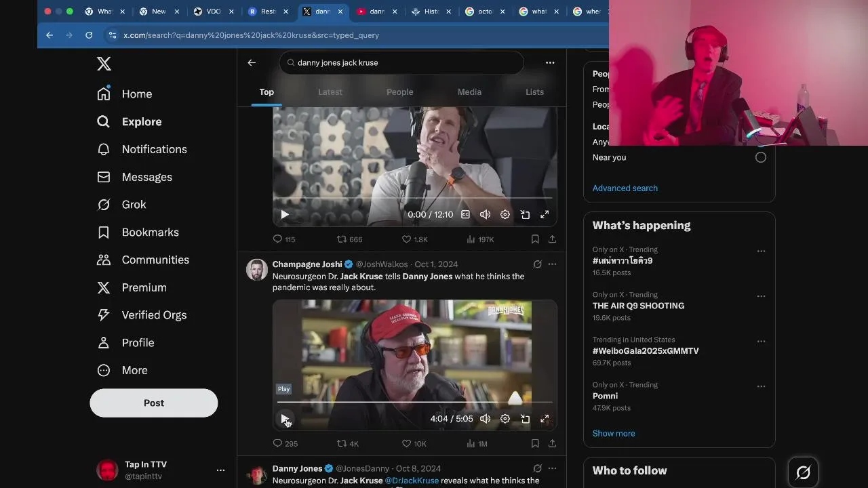Bookmark the post with 197K views
Screen dimensions: 868x488
pos(535,239)
